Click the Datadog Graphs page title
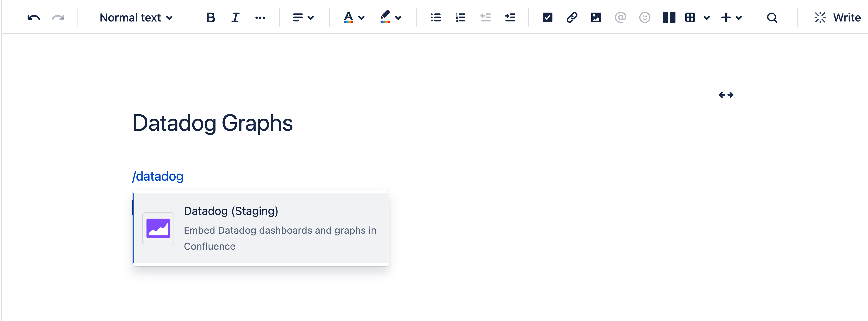The image size is (868, 321). click(x=213, y=123)
